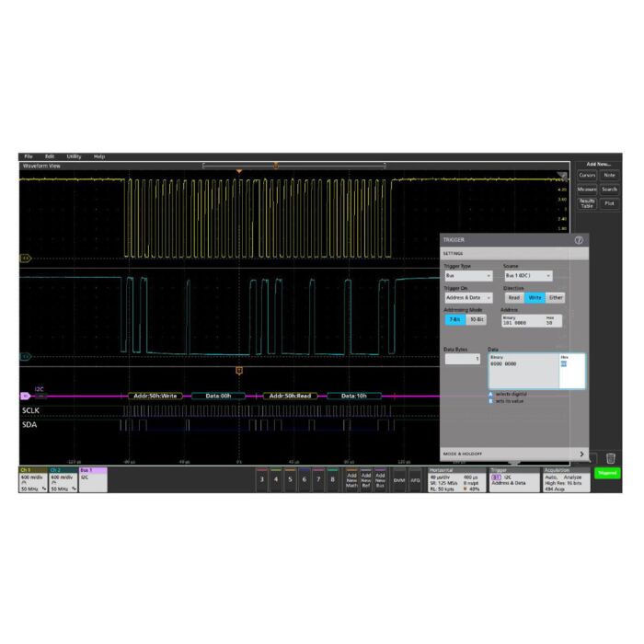Viewport: 644px width, 644px height.
Task: Open the AFG function generator
Action: pyautogui.click(x=415, y=480)
